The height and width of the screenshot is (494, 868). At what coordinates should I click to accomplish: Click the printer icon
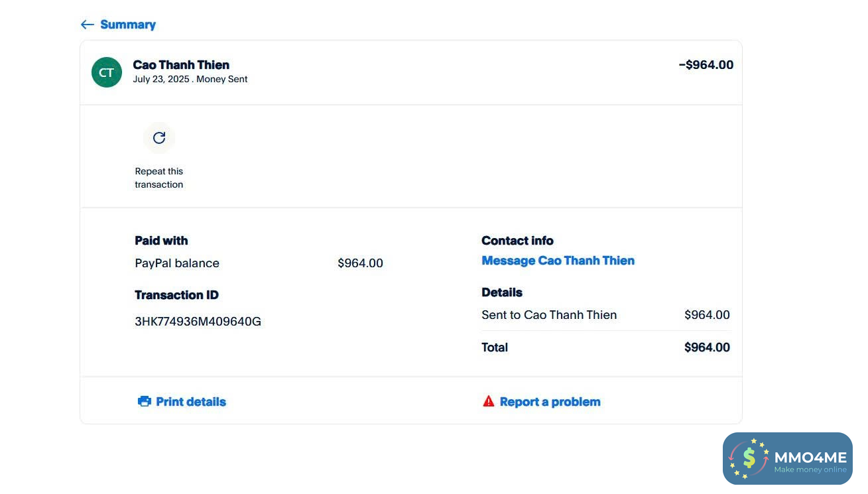tap(144, 401)
